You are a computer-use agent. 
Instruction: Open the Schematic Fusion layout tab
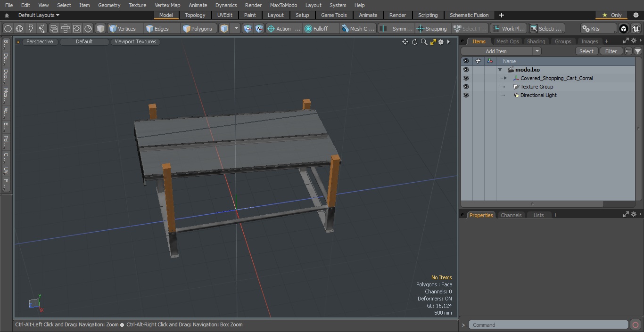pos(469,15)
